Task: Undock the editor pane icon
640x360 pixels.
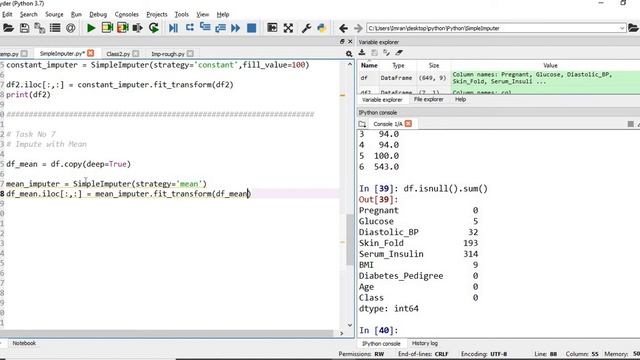Action: pyautogui.click(x=342, y=42)
